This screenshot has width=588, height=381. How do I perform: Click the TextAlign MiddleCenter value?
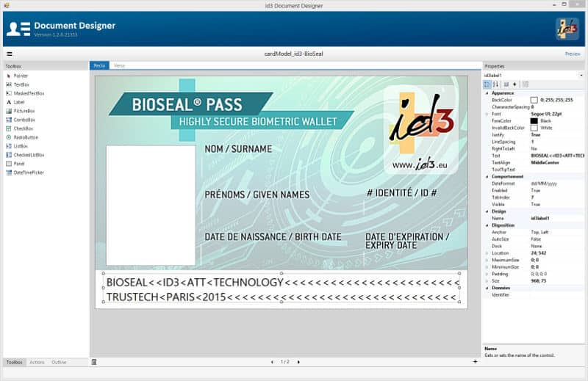click(545, 162)
